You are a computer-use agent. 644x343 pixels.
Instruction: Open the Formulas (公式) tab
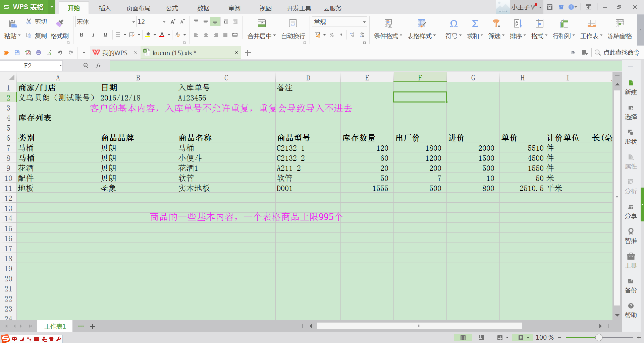tap(172, 8)
